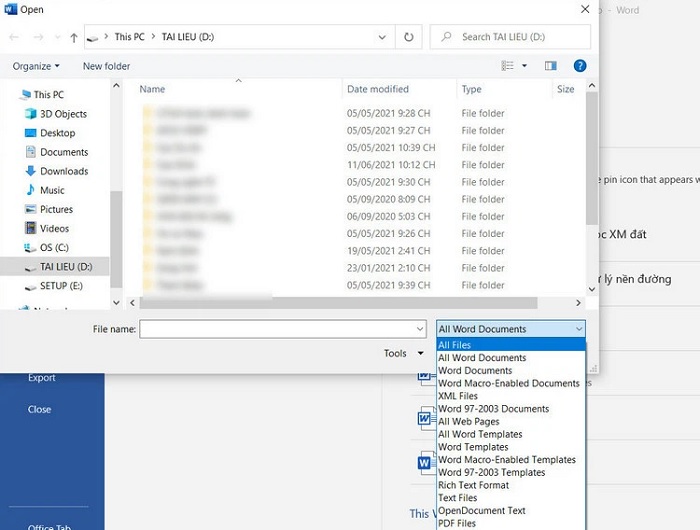Open the view options dropdown arrow

(525, 66)
